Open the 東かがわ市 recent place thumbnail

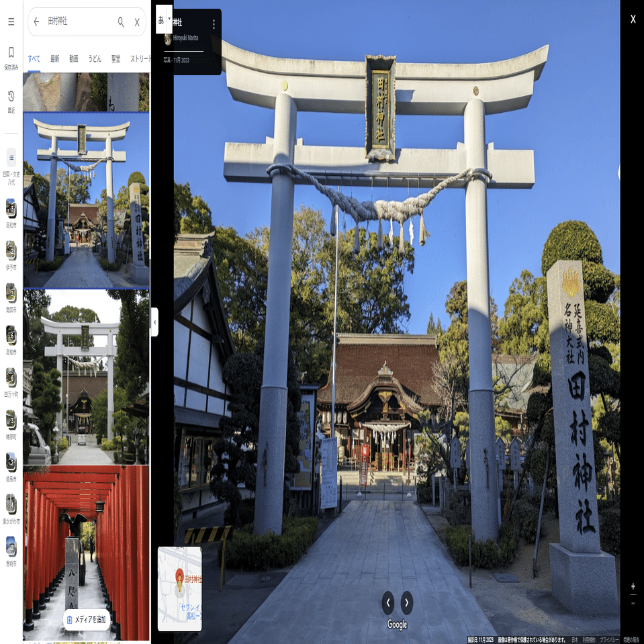pos(11,504)
